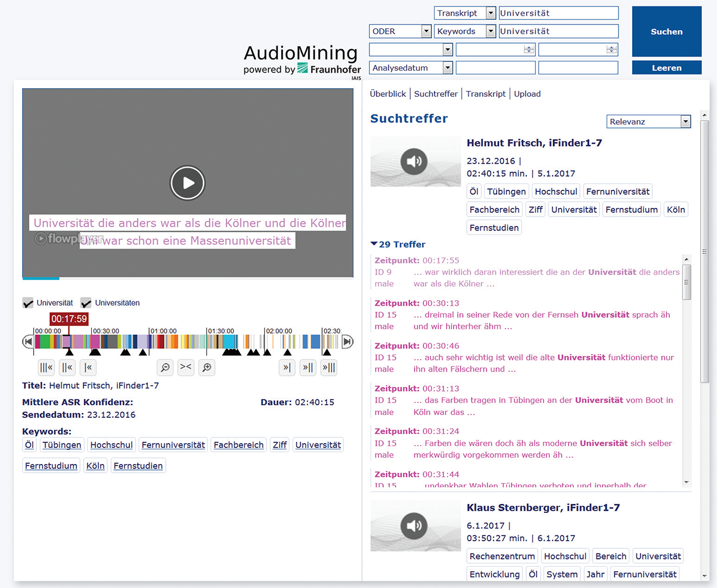
Task: Open the Klaus Sternberger audio thumbnail
Action: (416, 526)
